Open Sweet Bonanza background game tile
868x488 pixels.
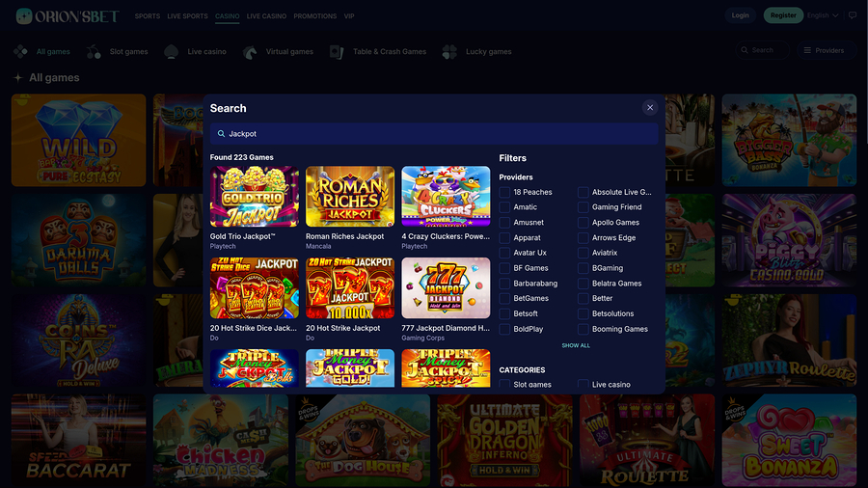tap(789, 441)
